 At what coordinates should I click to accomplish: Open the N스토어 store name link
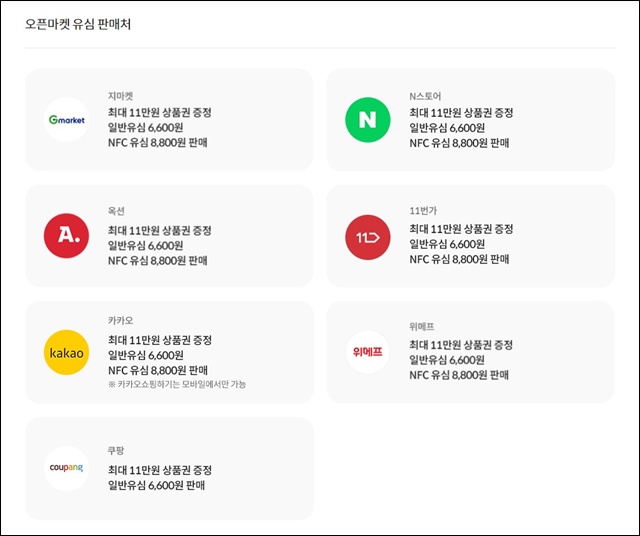point(425,96)
